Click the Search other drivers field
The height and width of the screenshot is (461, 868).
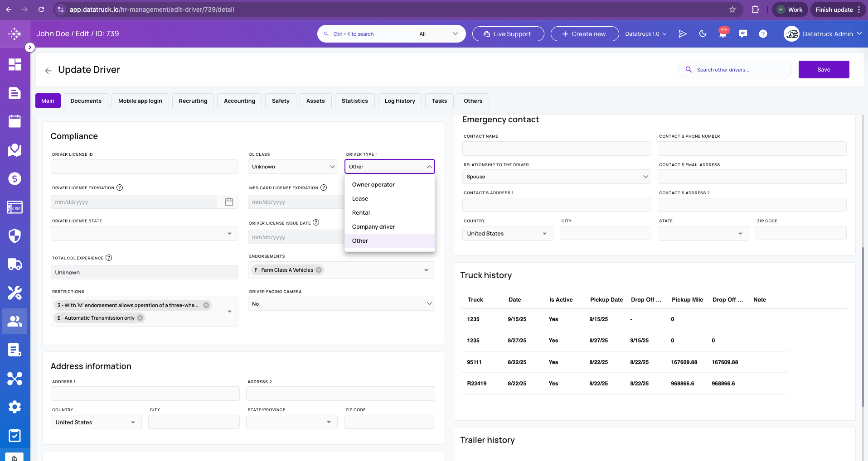point(735,70)
